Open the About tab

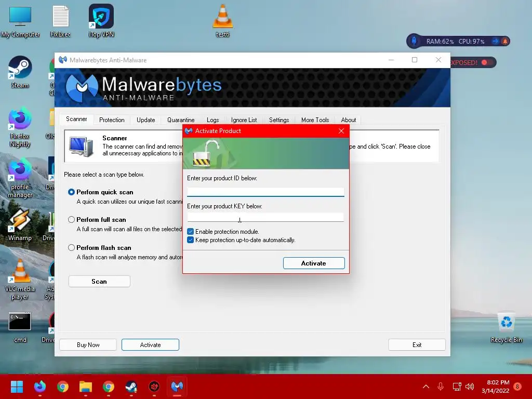tap(349, 120)
